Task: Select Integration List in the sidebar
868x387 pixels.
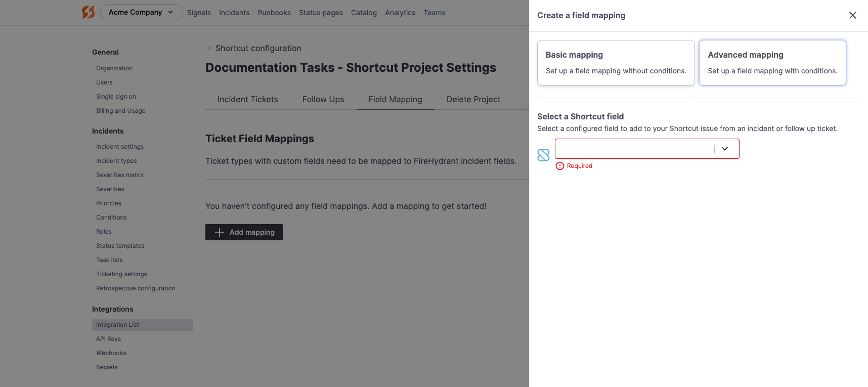Action: coord(142,325)
